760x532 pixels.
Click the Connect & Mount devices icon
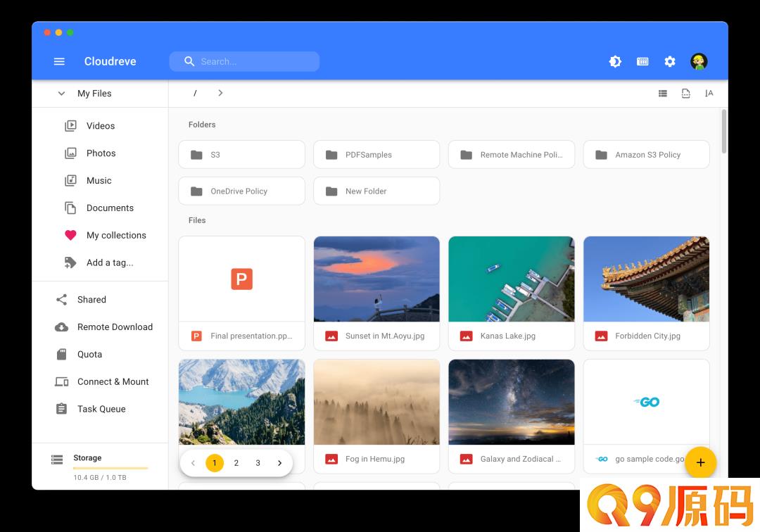pos(61,382)
